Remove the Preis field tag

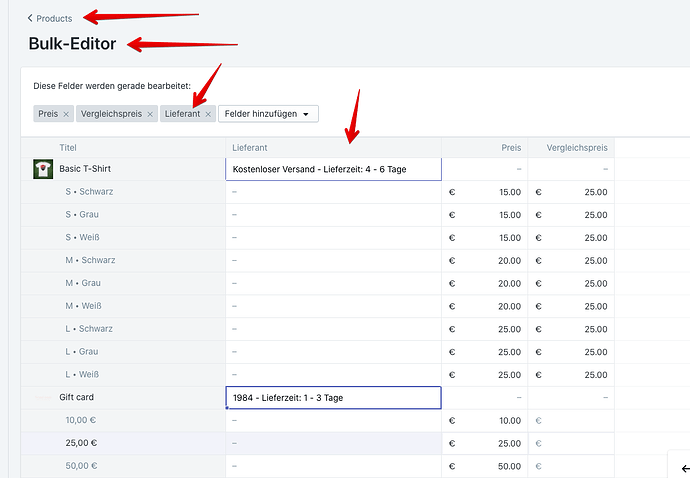click(x=66, y=114)
